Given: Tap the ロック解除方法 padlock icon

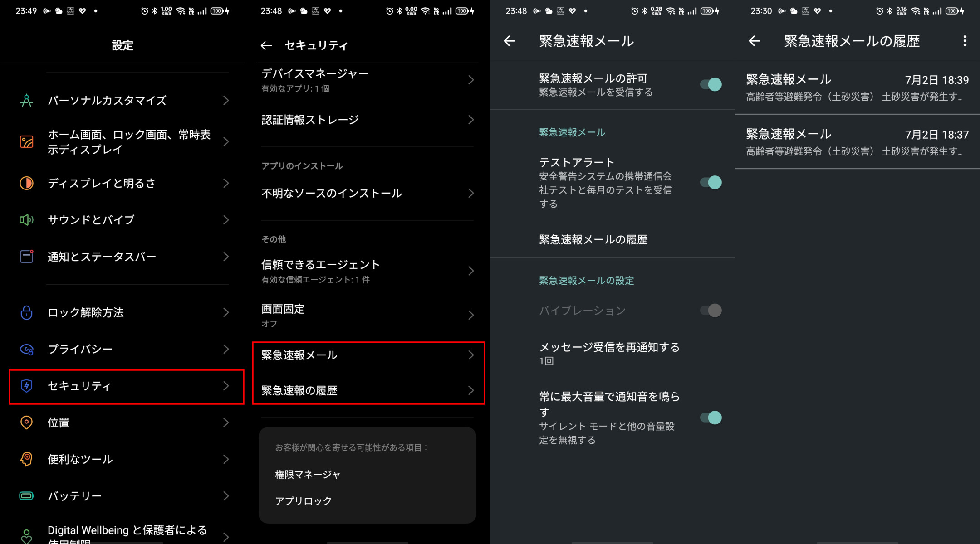Looking at the screenshot, I should click(26, 312).
